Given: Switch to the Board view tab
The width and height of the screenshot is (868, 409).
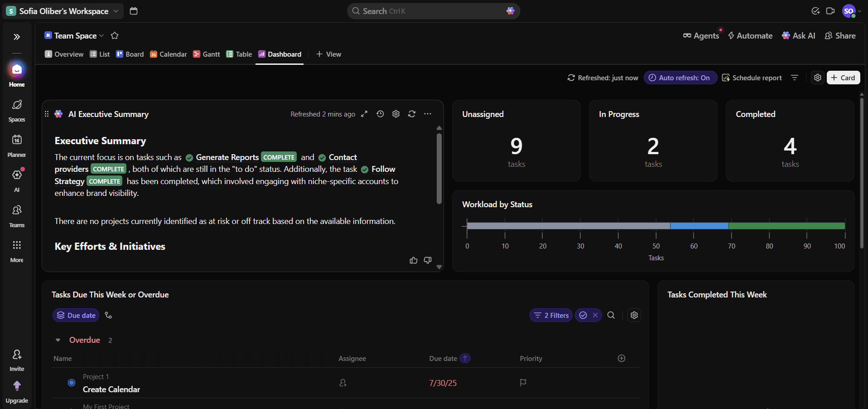Looking at the screenshot, I should [130, 54].
